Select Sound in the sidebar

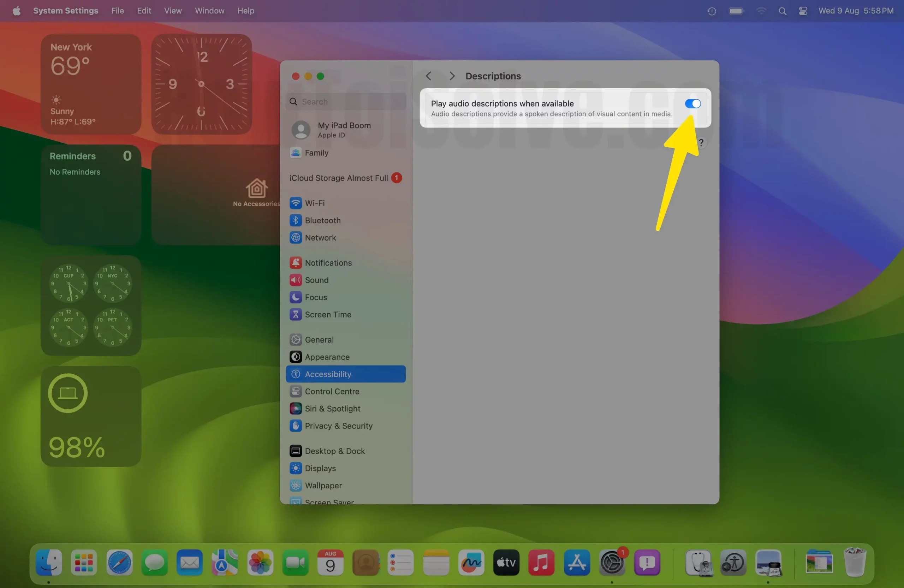(x=317, y=280)
